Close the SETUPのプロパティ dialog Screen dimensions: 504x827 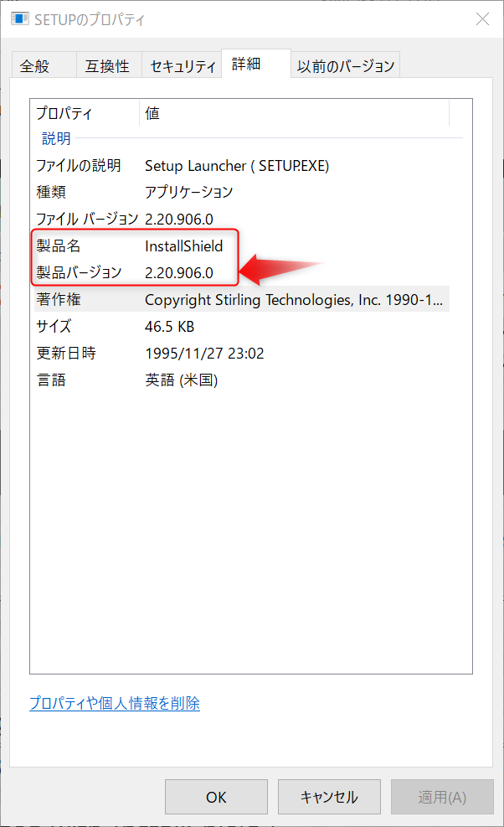482,19
